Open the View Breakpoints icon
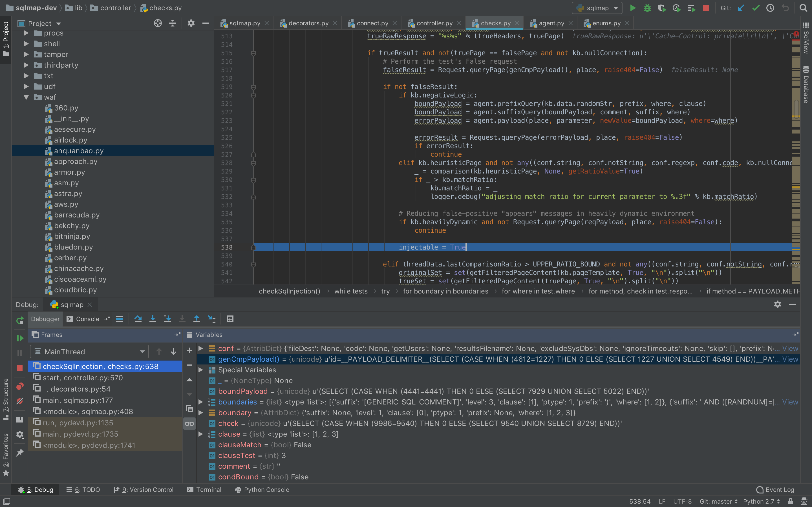This screenshot has width=812, height=507. pos(20,386)
